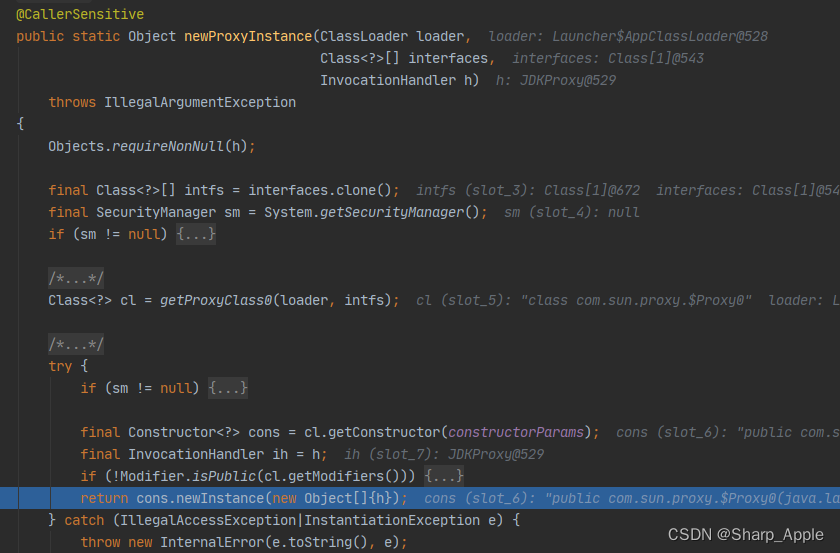Click 'final InvocationHandler ih = h;' statement
Image resolution: width=840 pixels, height=553 pixels.
pyautogui.click(x=204, y=454)
